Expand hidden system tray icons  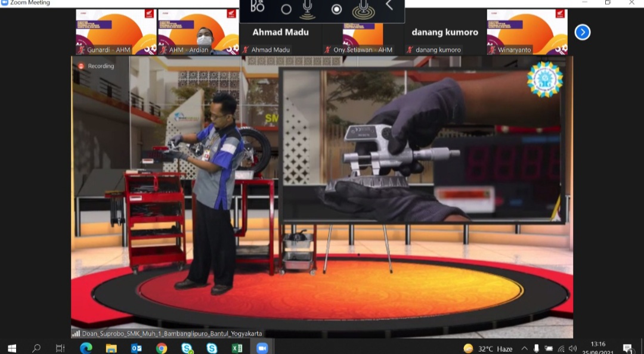click(524, 349)
